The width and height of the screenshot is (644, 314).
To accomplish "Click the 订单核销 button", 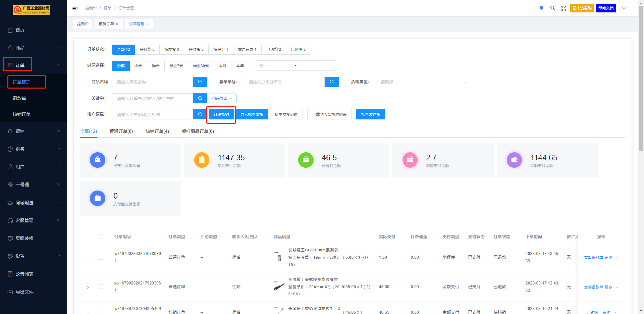I will click(x=221, y=114).
